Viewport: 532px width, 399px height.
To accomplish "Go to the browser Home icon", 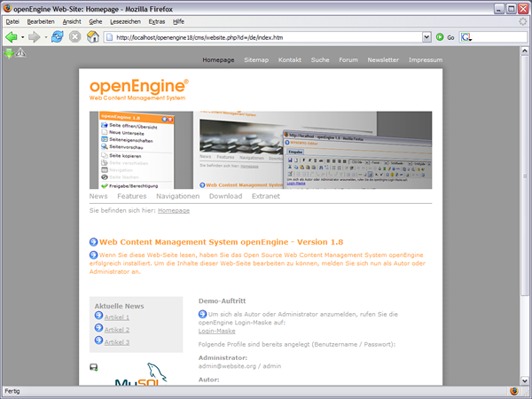I will (93, 37).
